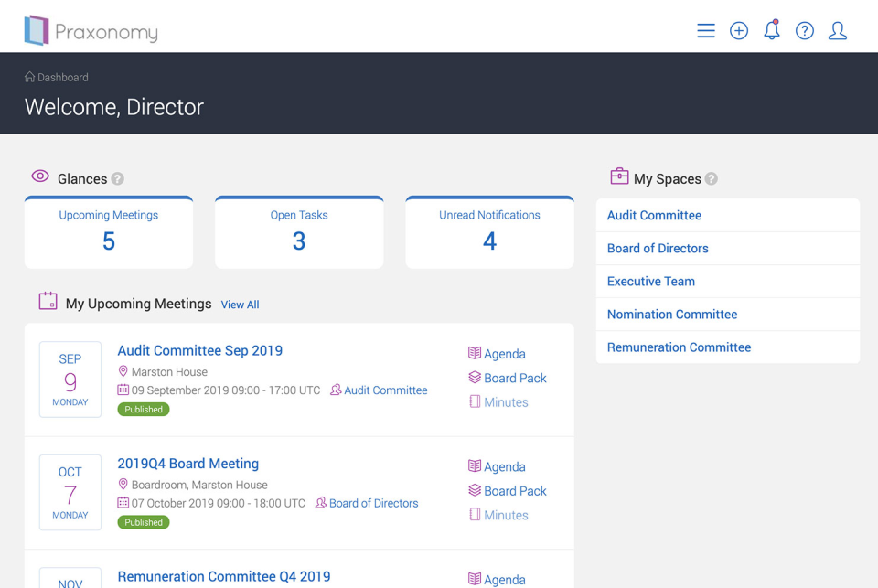878x588 pixels.
Task: Click the calendar icon beside My Upcoming Meetings
Action: (x=48, y=301)
